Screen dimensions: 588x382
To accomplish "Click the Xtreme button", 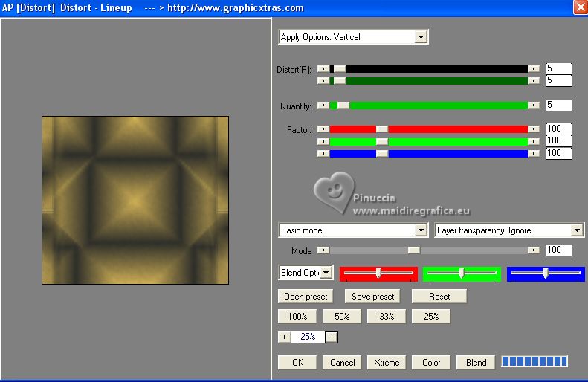I will 387,362.
